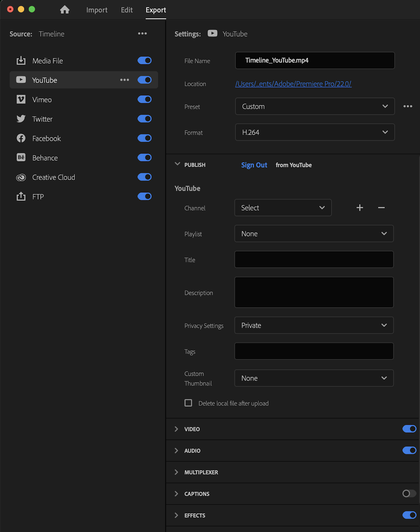
Task: Open Source options three-dot menu
Action: pos(142,34)
